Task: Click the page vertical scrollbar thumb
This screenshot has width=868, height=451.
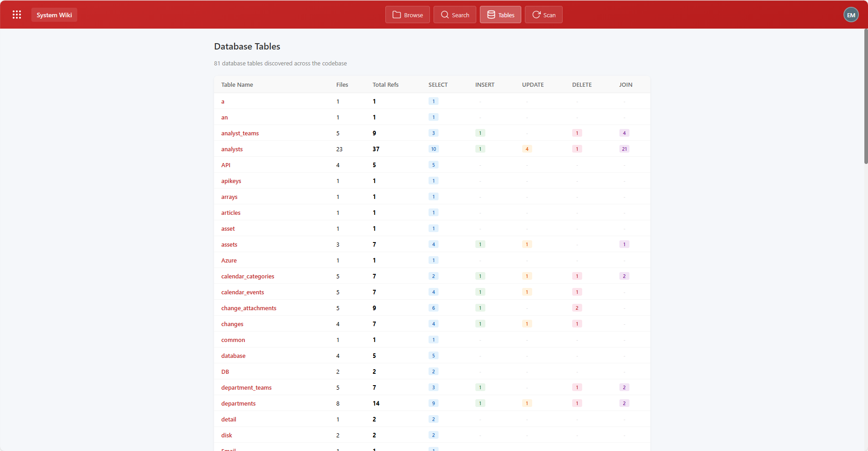Action: 866,96
